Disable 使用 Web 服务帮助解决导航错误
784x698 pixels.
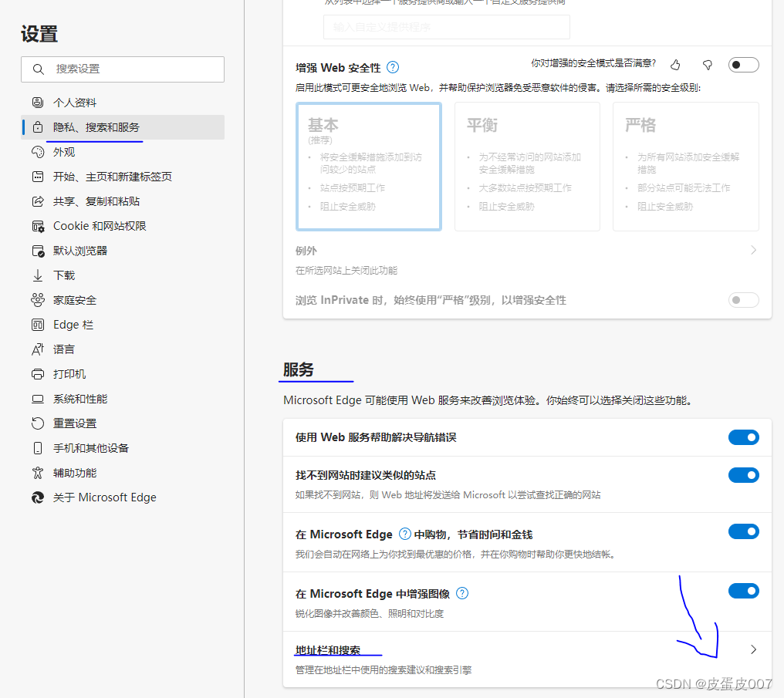(744, 437)
